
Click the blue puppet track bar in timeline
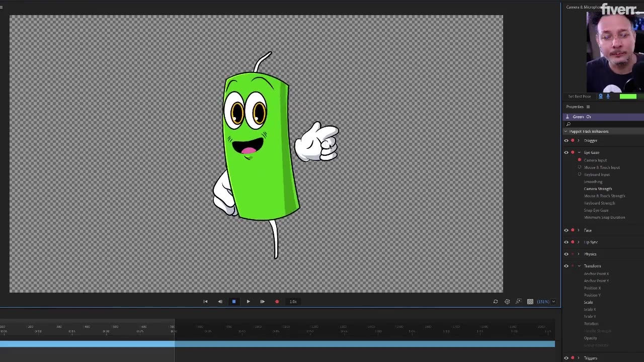click(277, 344)
